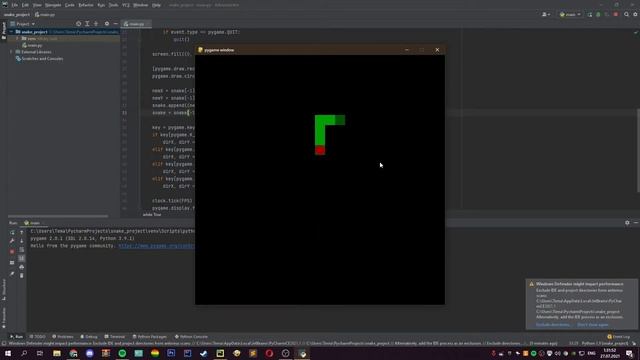
Task: Click the expand all icon in Project panel
Action: tap(87, 24)
